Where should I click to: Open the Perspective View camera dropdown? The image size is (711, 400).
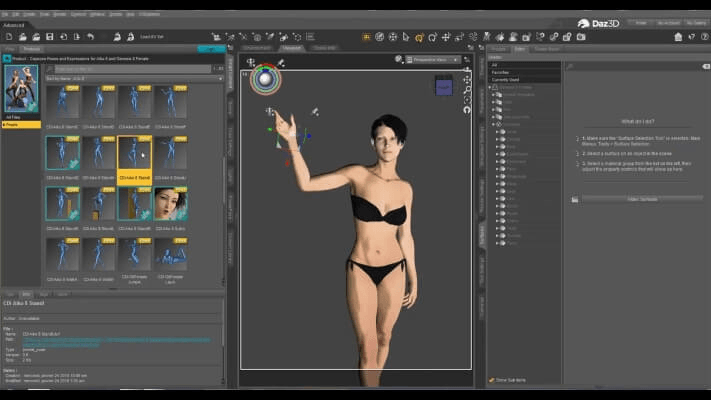(x=432, y=59)
